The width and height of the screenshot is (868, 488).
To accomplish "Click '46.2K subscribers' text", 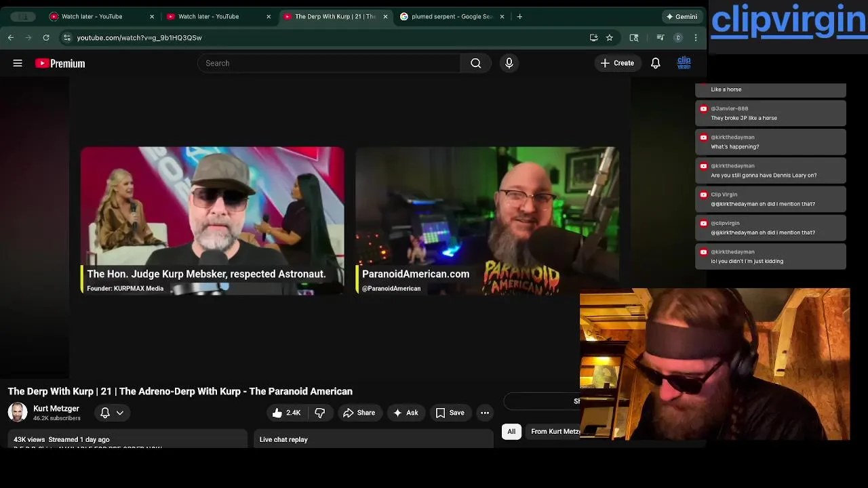I will click(x=57, y=418).
